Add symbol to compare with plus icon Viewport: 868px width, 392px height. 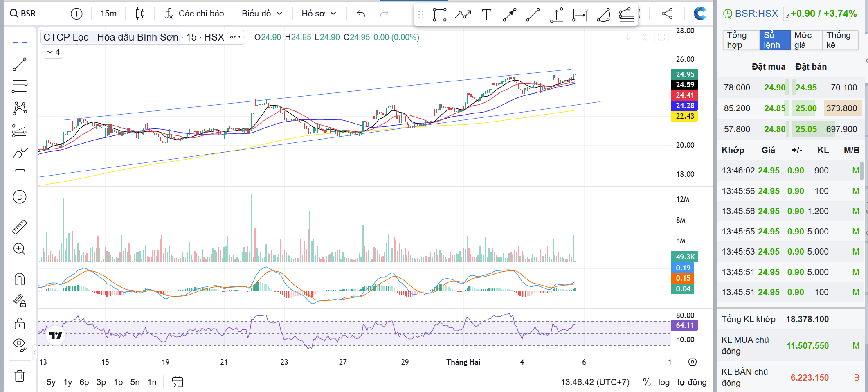(76, 14)
